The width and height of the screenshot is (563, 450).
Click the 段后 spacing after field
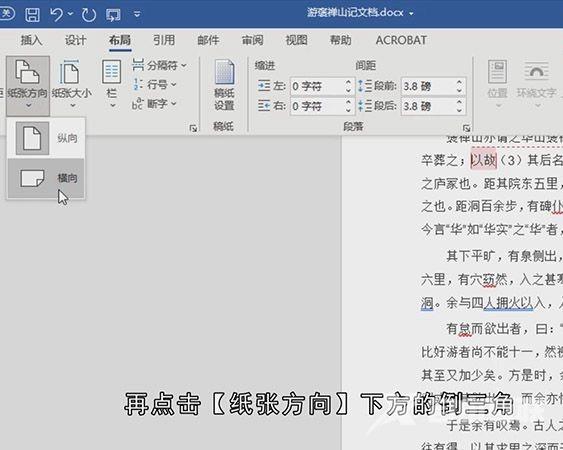click(428, 106)
